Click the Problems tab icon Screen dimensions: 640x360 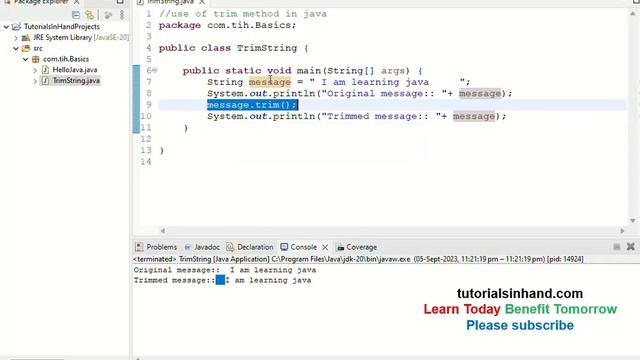(139, 247)
